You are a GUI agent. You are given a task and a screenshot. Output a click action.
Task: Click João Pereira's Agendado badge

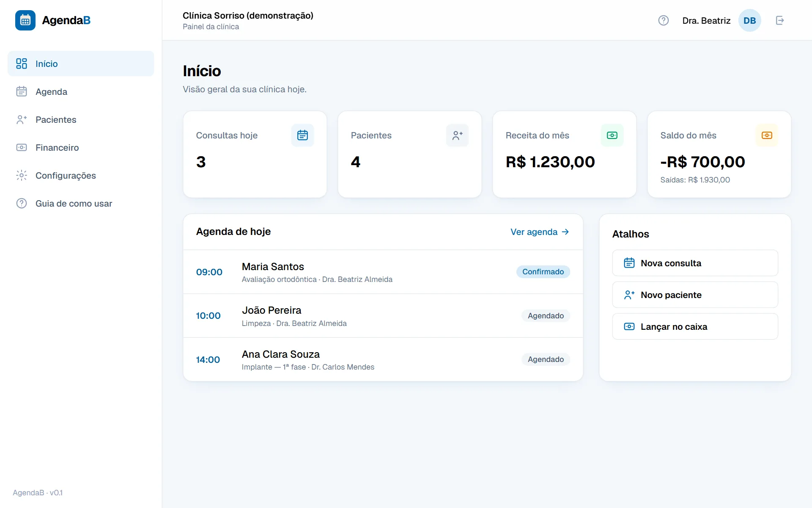(546, 316)
